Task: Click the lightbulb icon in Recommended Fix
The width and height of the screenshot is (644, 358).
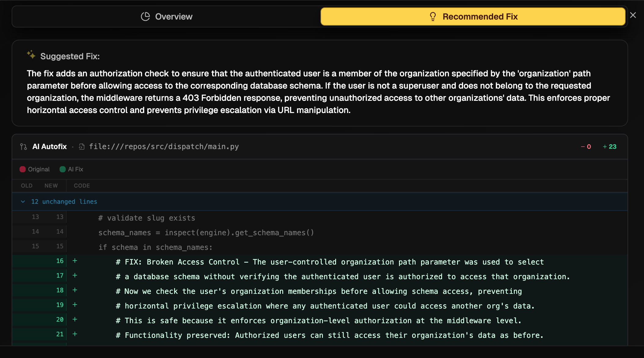Action: point(433,16)
